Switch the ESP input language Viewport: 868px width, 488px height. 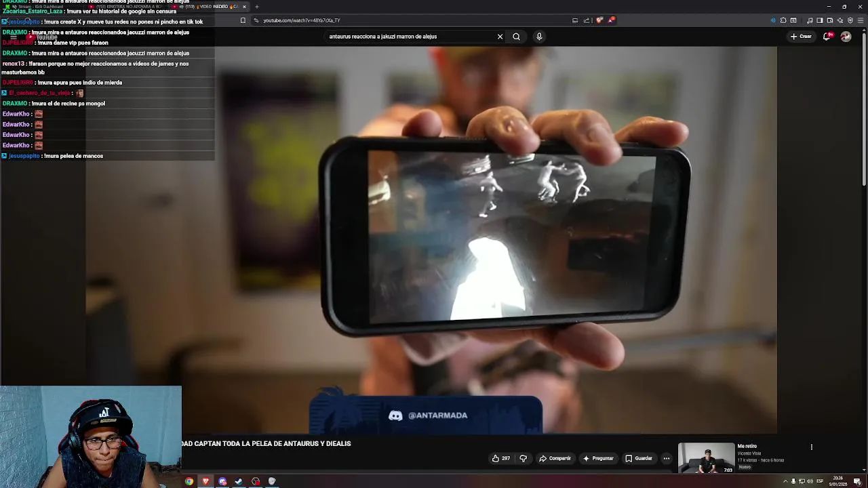[x=821, y=481]
